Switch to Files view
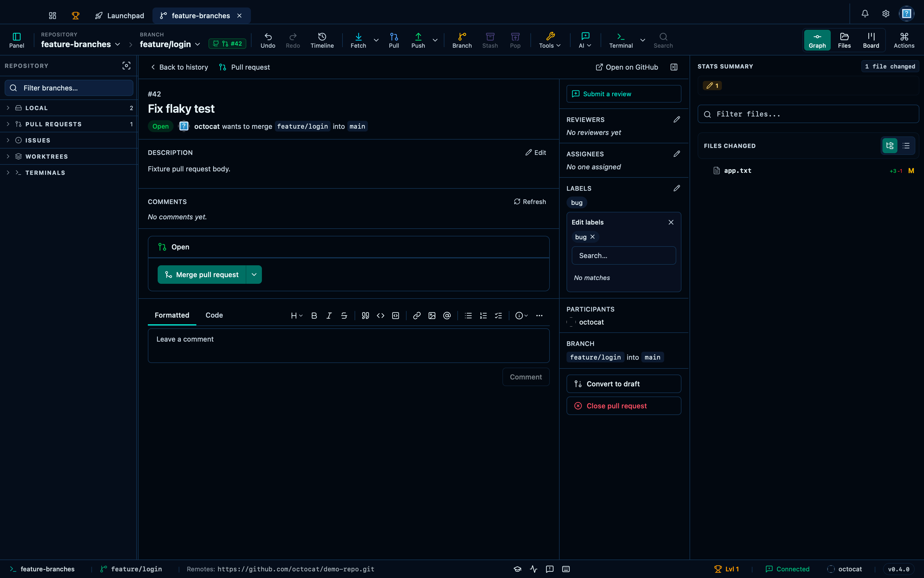The width and height of the screenshot is (924, 578). coord(844,40)
